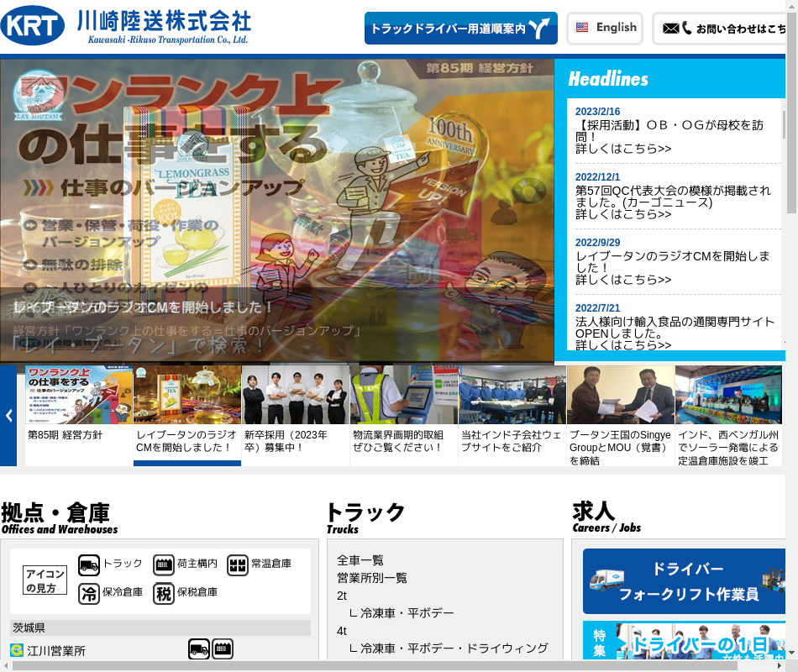This screenshot has height=672, width=798.
Task: Open the truck driver route guide button
Action: coord(460,28)
